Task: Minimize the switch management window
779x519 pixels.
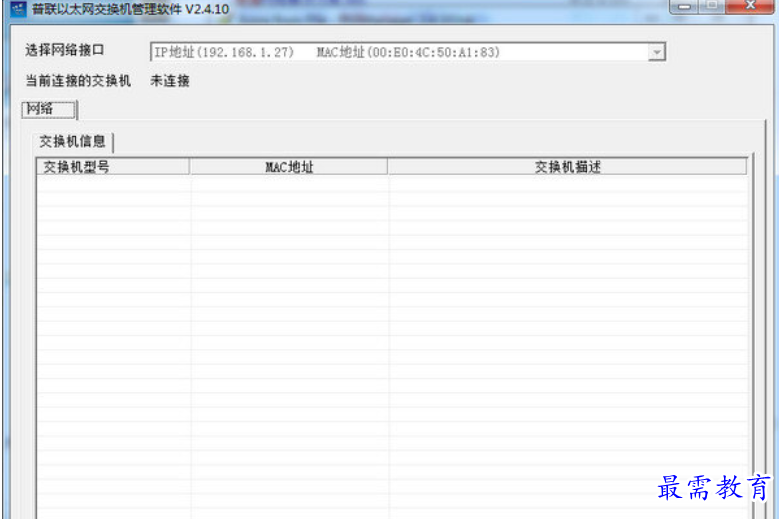Action: click(x=685, y=6)
